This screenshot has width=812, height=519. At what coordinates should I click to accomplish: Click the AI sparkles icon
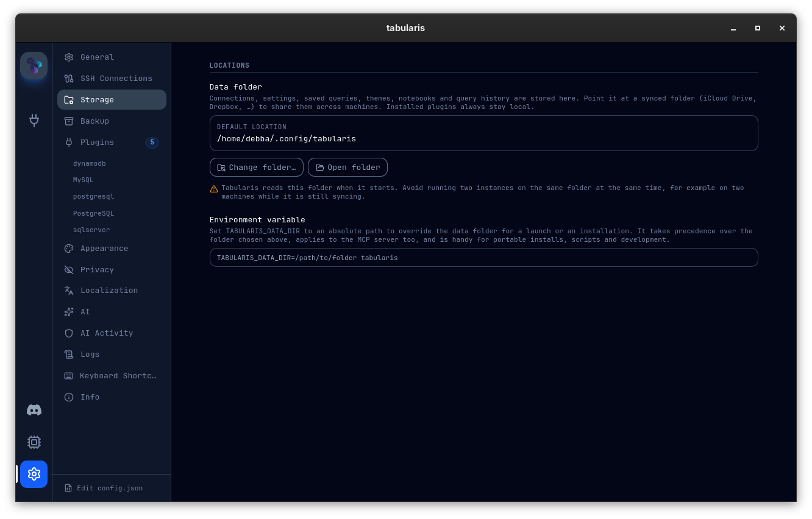coord(69,312)
